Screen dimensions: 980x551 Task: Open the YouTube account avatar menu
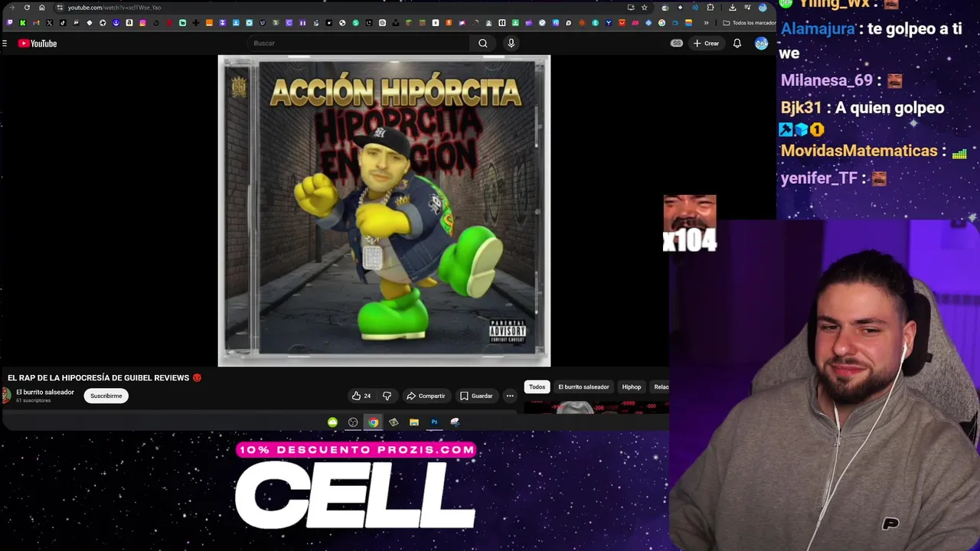(x=761, y=44)
